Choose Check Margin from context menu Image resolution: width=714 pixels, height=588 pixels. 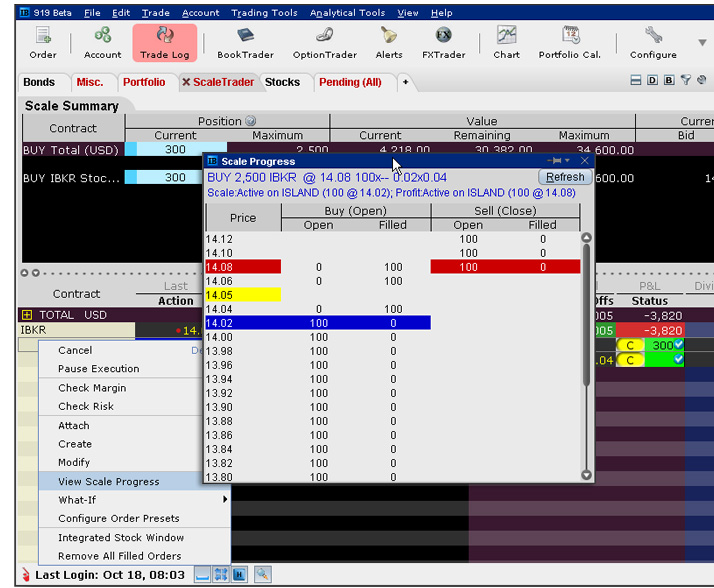[121, 388]
